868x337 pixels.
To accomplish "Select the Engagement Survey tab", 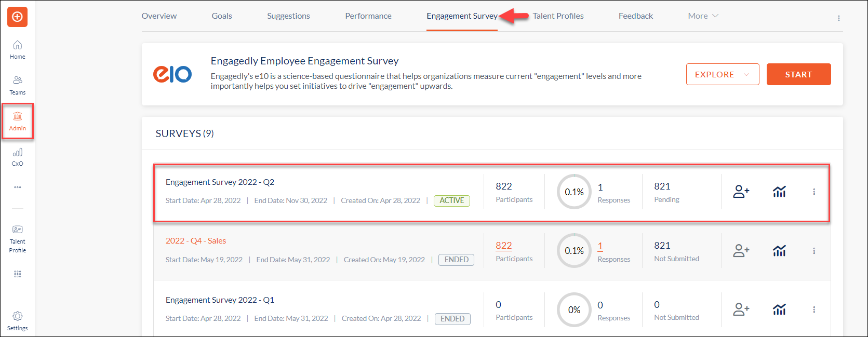I will click(x=462, y=16).
